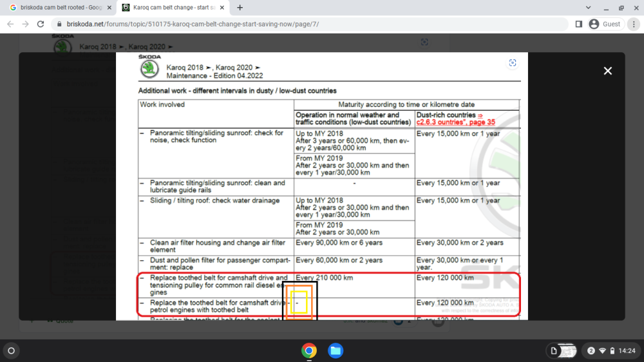
Task: Click the 'Every 30,000 km or 2 years' cell
Action: (460, 243)
